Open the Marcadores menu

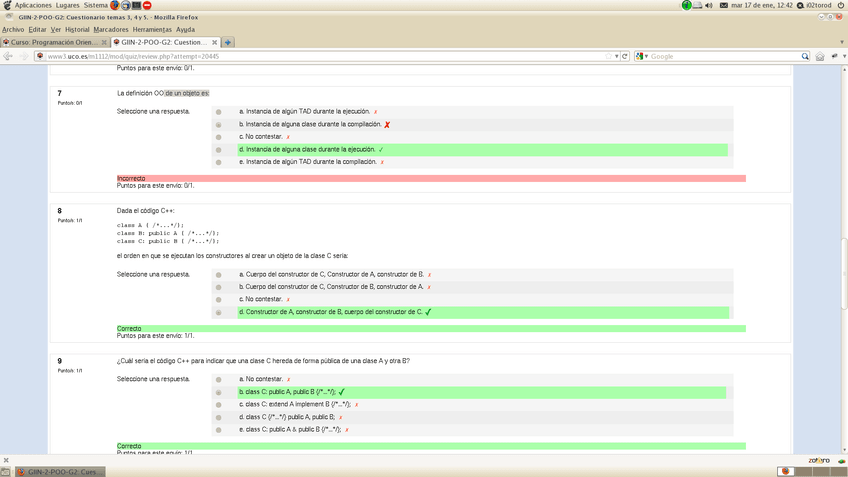click(x=110, y=30)
